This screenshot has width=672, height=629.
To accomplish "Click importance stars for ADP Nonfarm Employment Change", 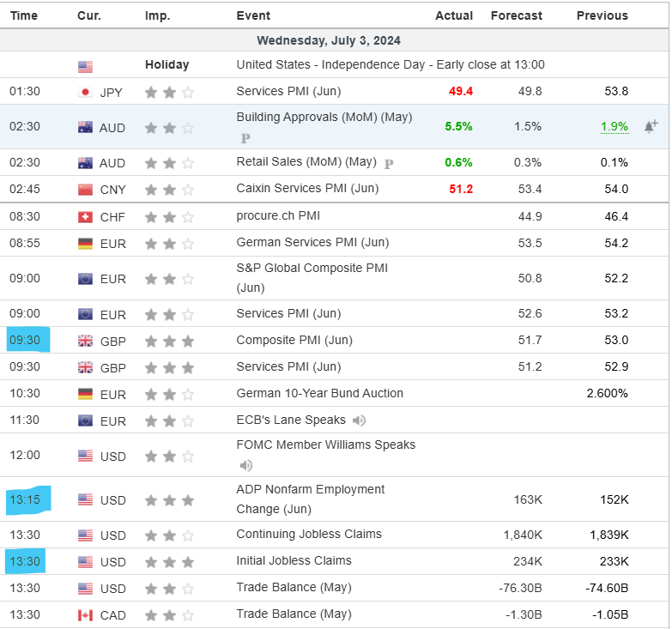I will 169,500.
